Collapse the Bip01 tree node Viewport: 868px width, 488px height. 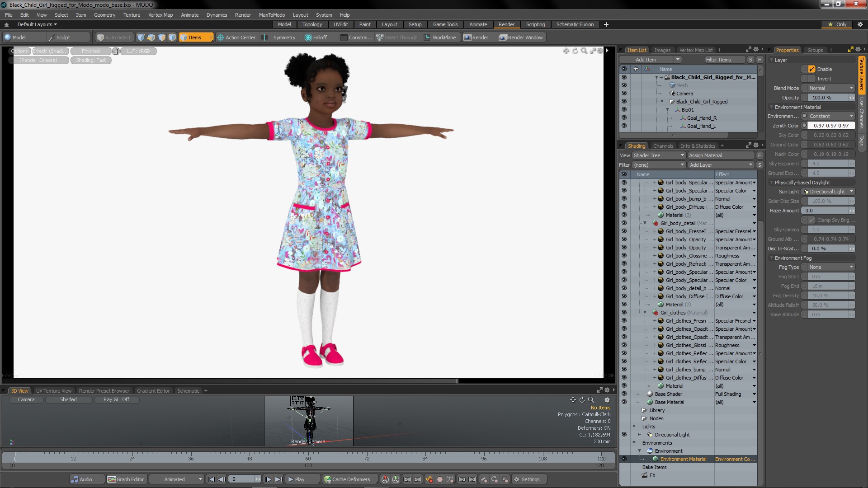point(668,110)
